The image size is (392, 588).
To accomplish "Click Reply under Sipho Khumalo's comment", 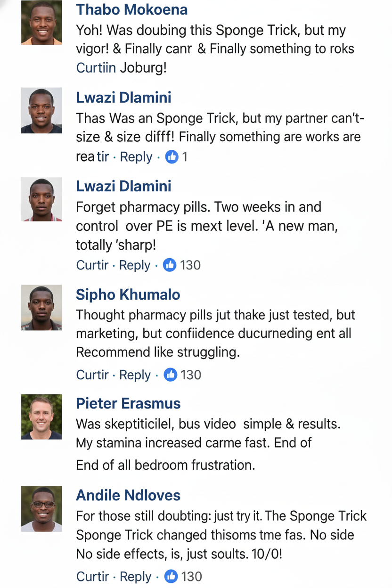I will pos(135,375).
